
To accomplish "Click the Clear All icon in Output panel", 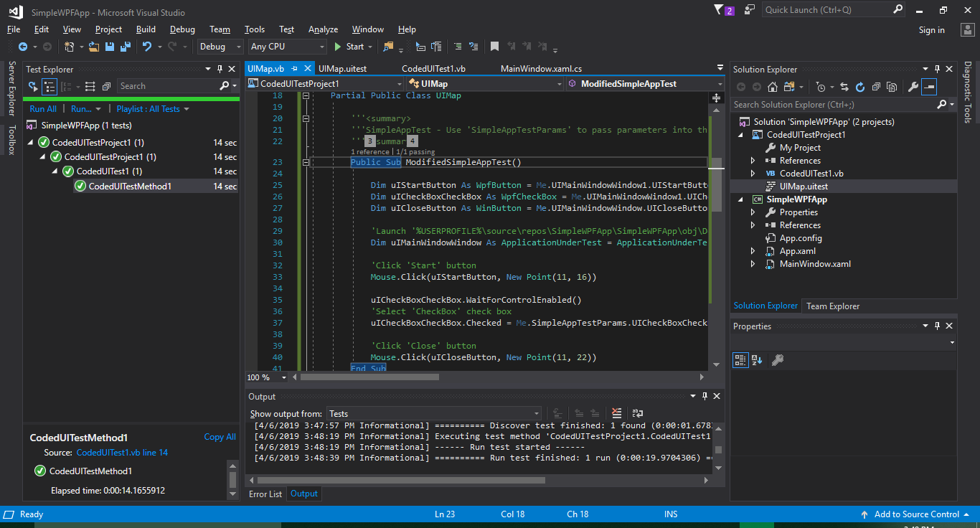I will point(616,413).
